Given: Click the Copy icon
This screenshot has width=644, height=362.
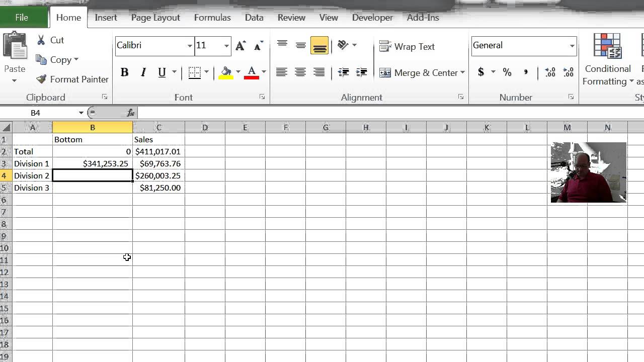Looking at the screenshot, I should tap(41, 59).
